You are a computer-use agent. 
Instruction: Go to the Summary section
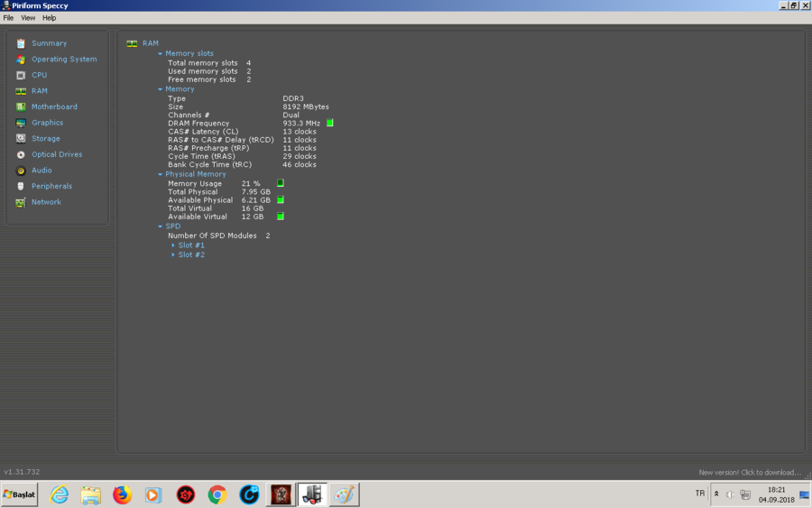50,43
